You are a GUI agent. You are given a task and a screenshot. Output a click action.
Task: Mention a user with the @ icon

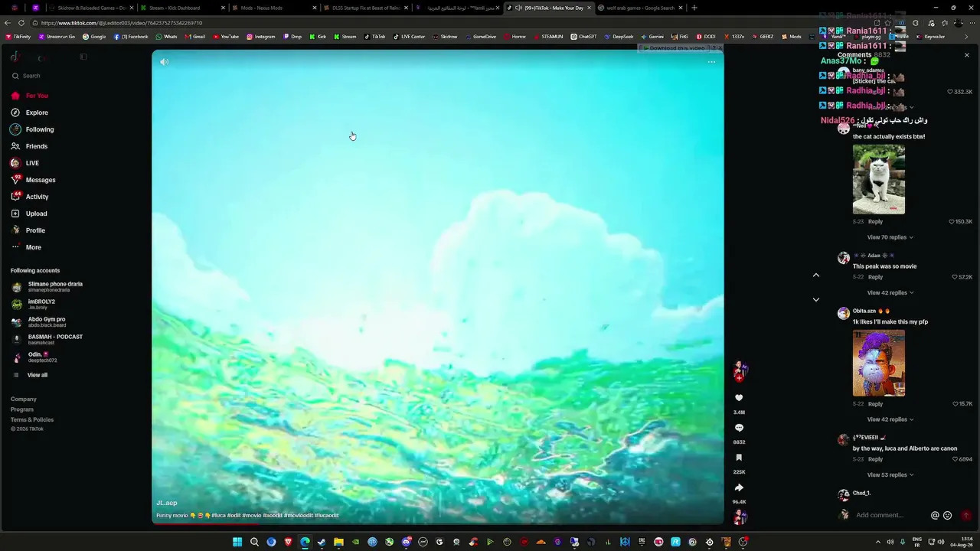[935, 515]
